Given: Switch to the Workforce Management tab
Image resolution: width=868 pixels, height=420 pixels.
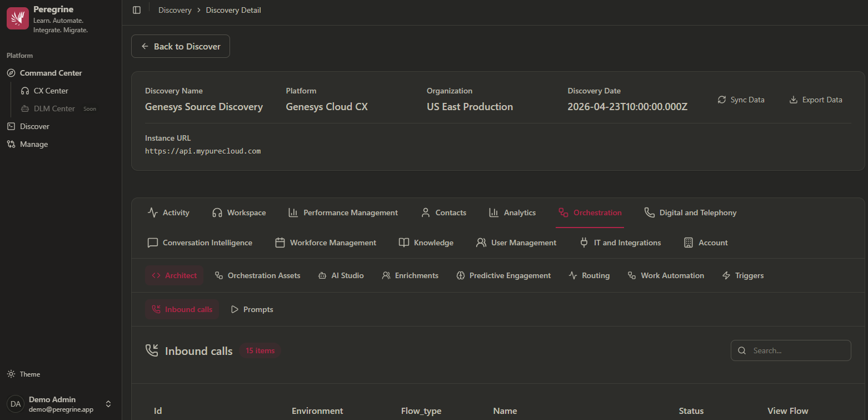Looking at the screenshot, I should click(326, 243).
